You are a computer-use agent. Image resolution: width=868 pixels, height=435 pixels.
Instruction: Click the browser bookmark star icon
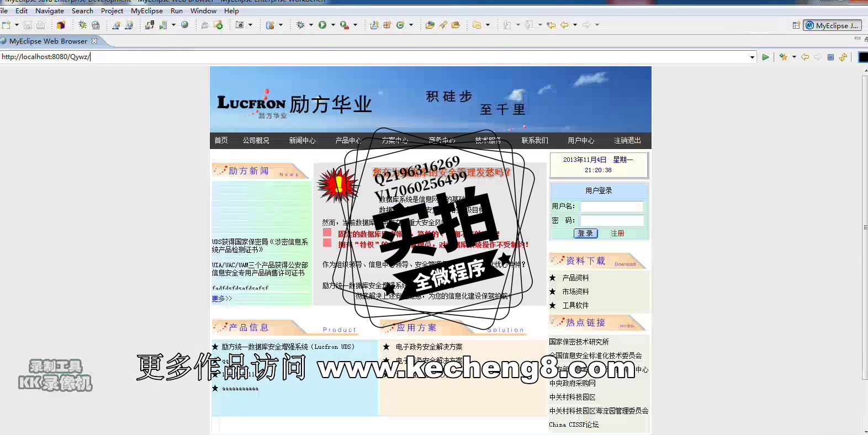784,57
